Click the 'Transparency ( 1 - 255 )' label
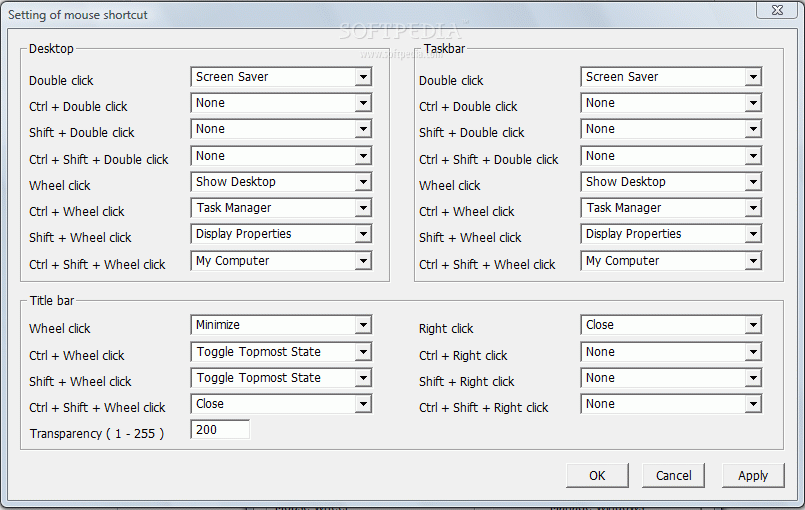This screenshot has width=805, height=510. coord(97,434)
